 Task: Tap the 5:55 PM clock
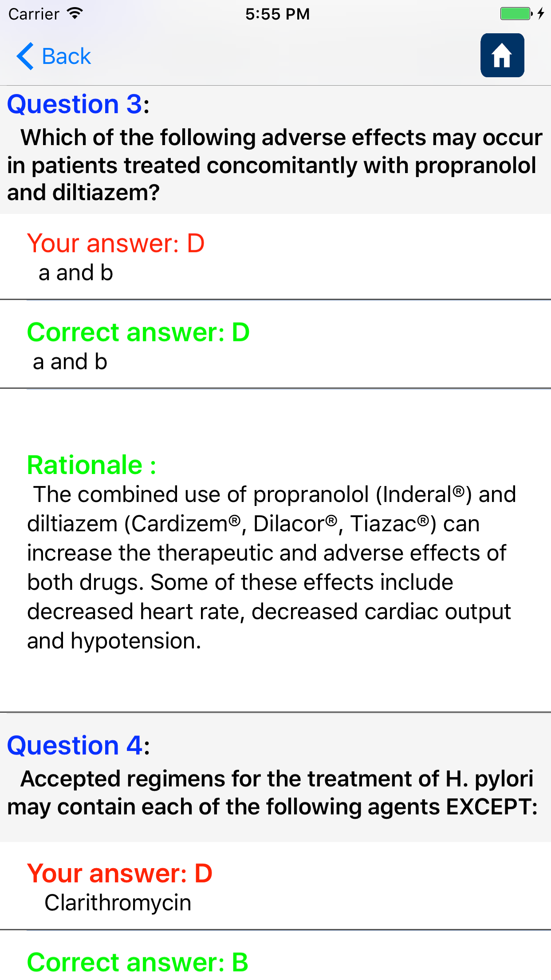click(x=277, y=14)
